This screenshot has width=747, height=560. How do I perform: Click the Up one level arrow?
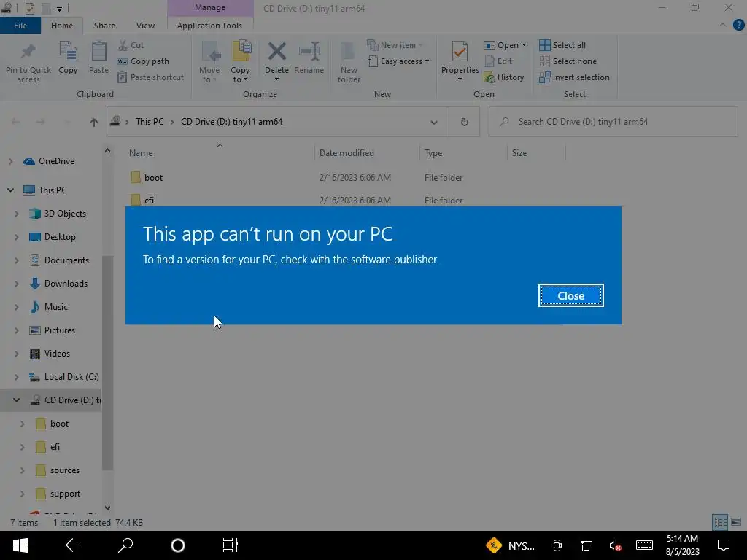click(x=94, y=122)
